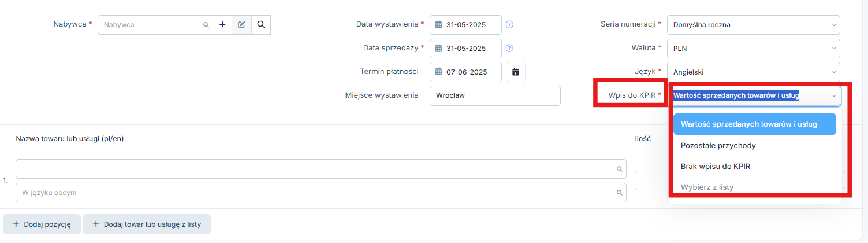Click the Dodaj pozycję button
This screenshot has width=868, height=243.
click(x=42, y=224)
